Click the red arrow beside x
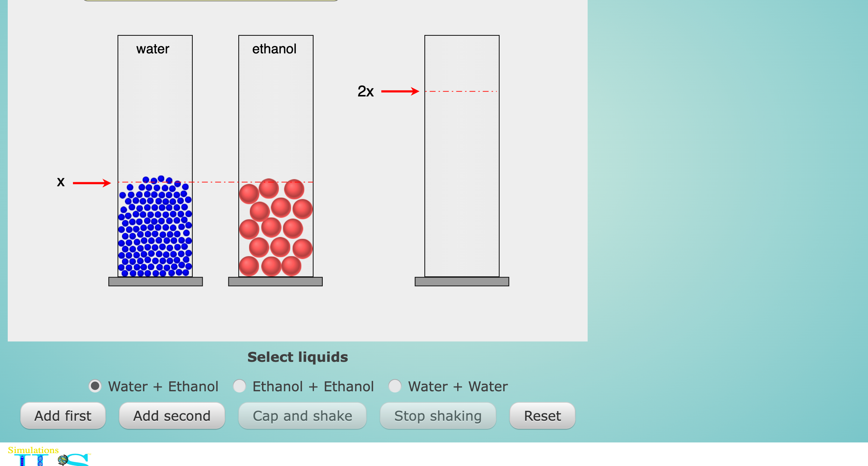This screenshot has width=868, height=466. click(x=91, y=183)
